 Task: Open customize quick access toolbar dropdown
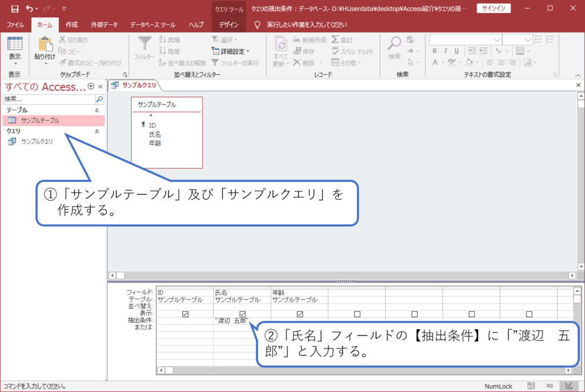click(64, 8)
